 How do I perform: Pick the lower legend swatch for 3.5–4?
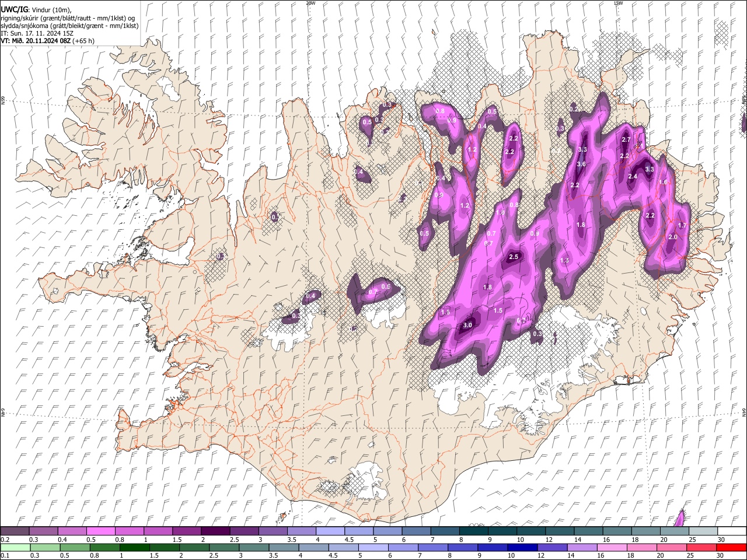pos(284,547)
